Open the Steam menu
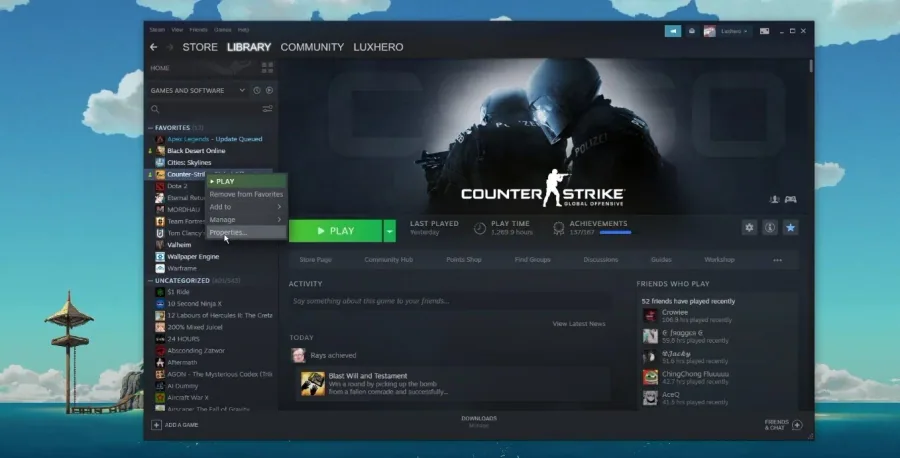The height and width of the screenshot is (458, 900). (x=157, y=30)
